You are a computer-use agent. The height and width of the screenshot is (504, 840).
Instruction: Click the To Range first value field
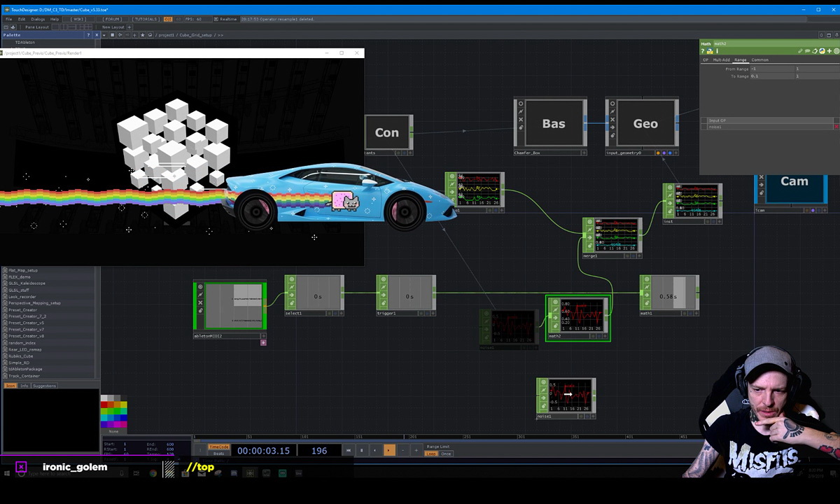click(772, 76)
